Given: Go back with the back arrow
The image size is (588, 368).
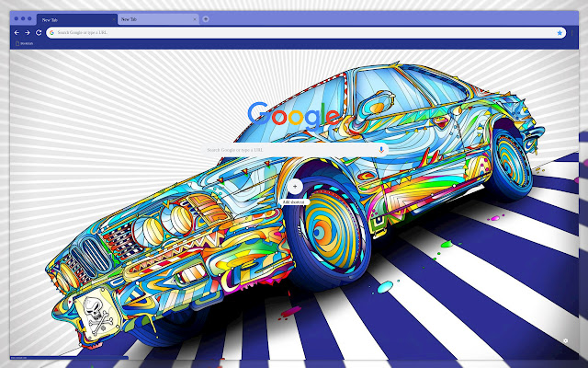Looking at the screenshot, I should pos(17,33).
